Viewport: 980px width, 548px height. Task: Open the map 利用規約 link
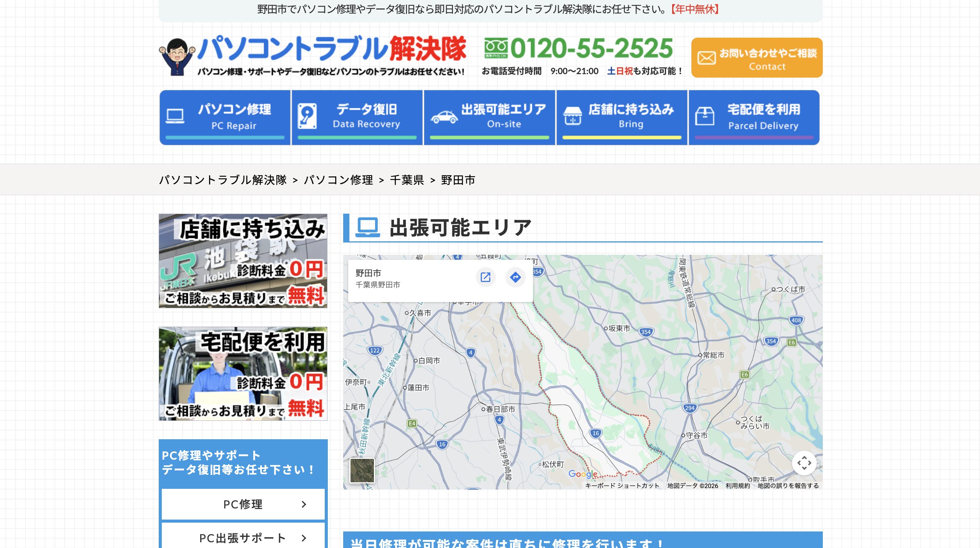[737, 486]
